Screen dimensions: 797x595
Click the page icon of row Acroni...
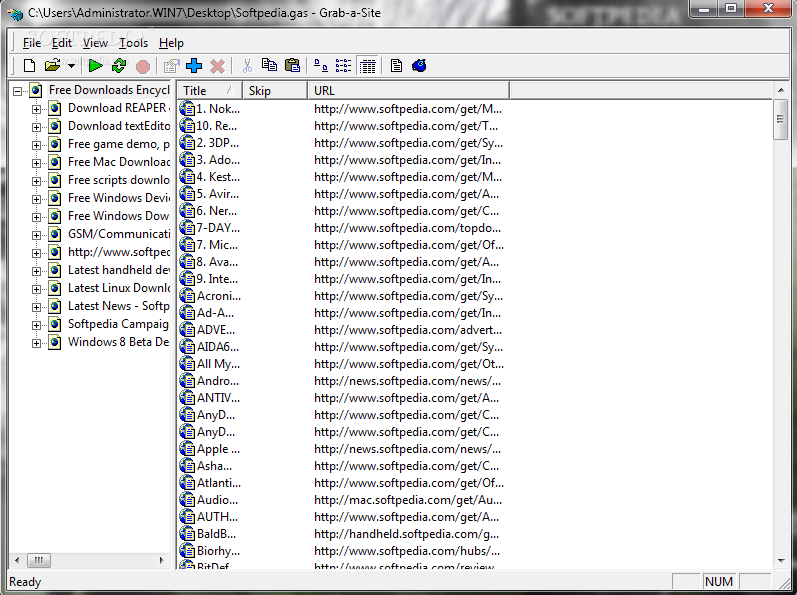(x=188, y=296)
